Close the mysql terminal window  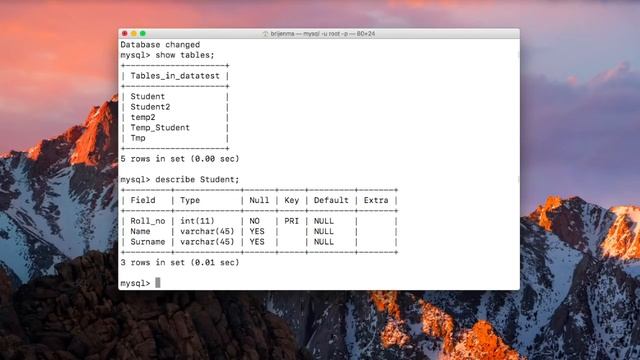coord(124,33)
